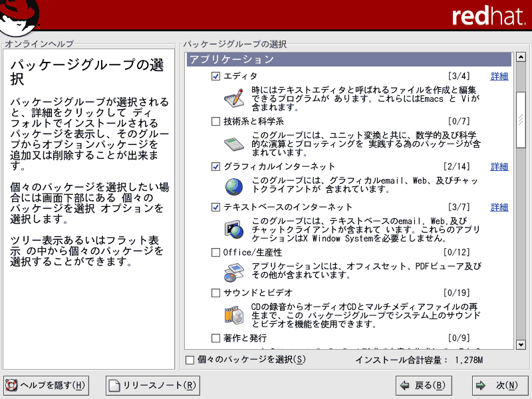
Task: Click the 技術系と科学系 description about ユニット変換
Action: tap(366, 144)
